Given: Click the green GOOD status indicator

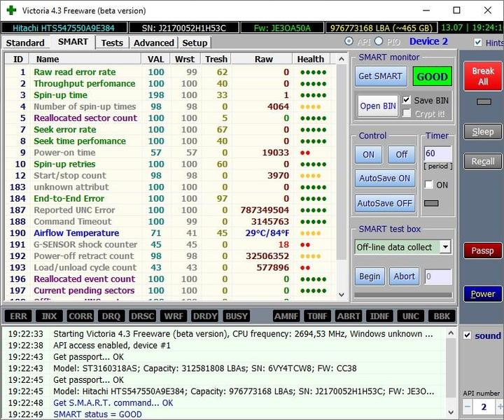Looking at the screenshot, I should (432, 76).
